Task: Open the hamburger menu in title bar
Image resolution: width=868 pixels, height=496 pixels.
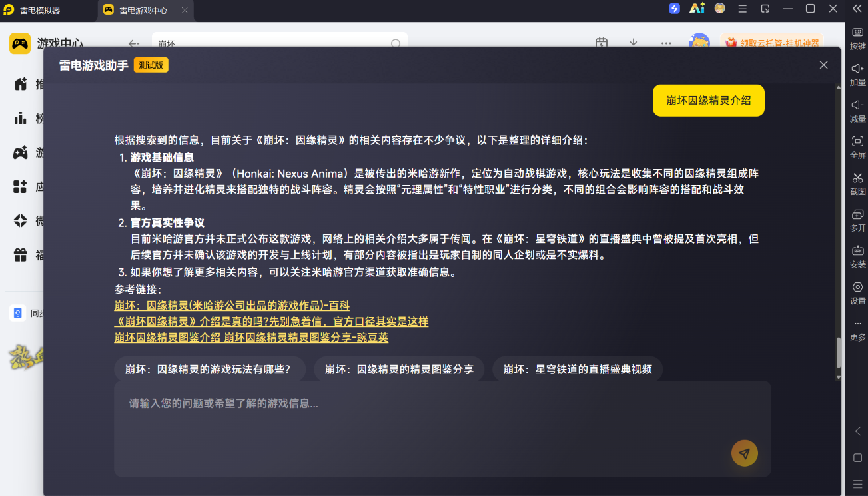Action: (x=743, y=9)
